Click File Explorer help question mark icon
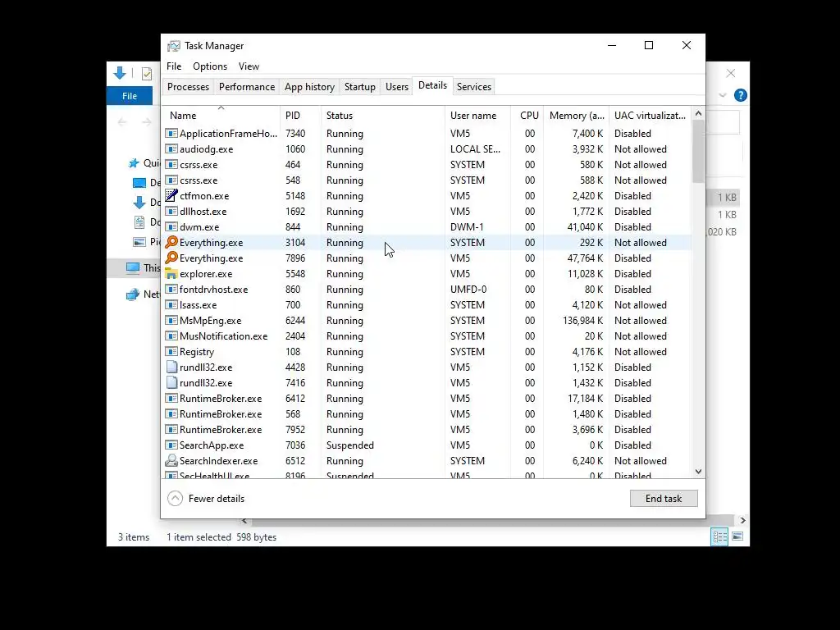 [x=741, y=95]
